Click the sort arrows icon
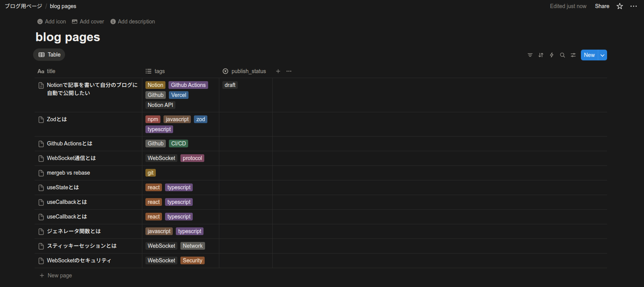Image resolution: width=644 pixels, height=287 pixels. (x=541, y=55)
